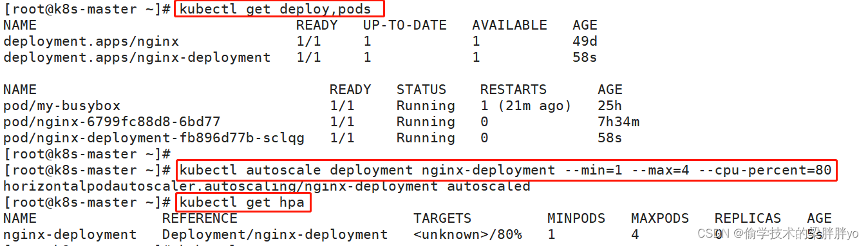Select 'Deployment/nginx-deployment' reference value
Screen dimensions: 868x246
(275, 234)
